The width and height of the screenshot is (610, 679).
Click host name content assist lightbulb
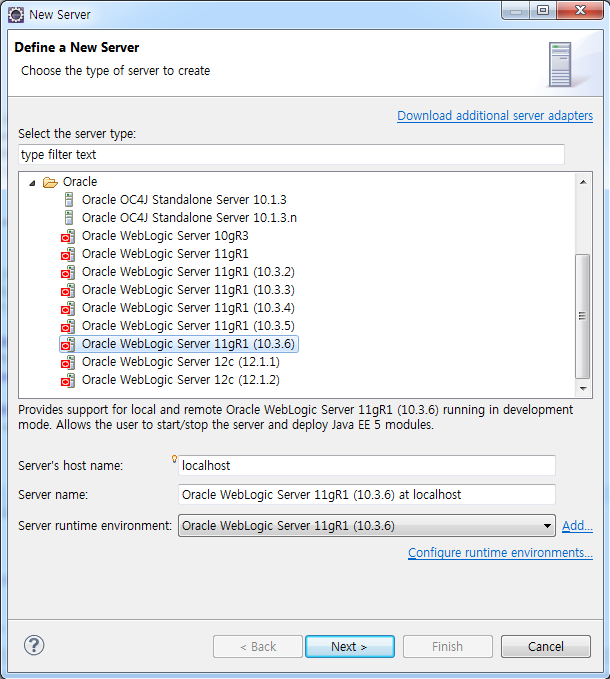174,459
